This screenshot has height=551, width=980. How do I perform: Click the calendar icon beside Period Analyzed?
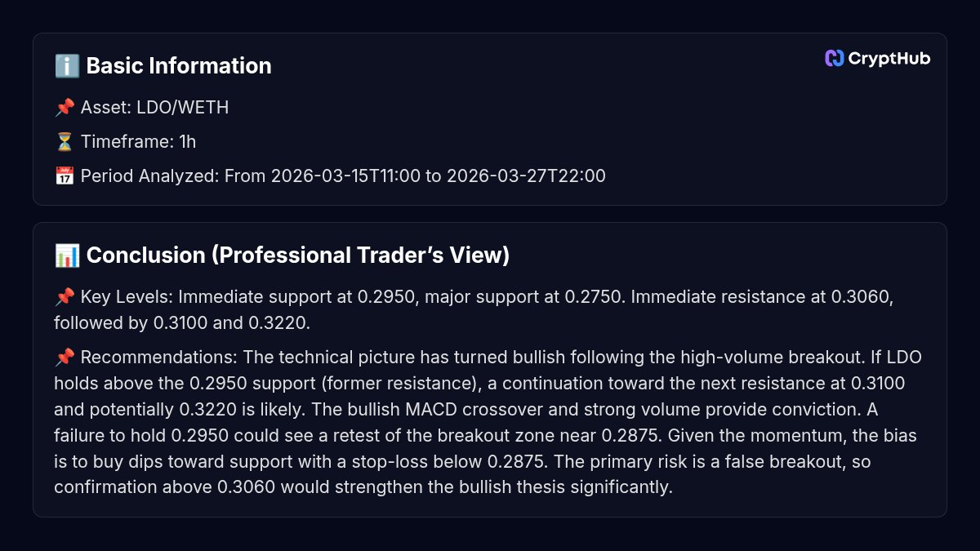pos(65,176)
